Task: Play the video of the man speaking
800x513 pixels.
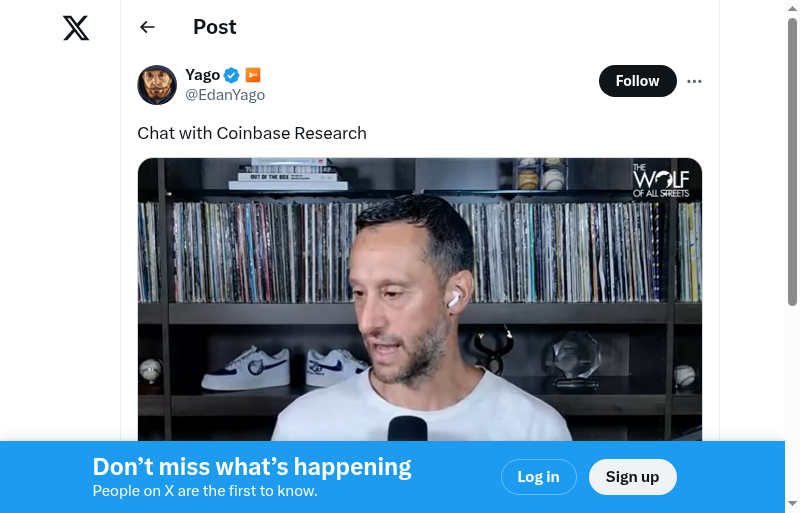Action: tap(419, 299)
